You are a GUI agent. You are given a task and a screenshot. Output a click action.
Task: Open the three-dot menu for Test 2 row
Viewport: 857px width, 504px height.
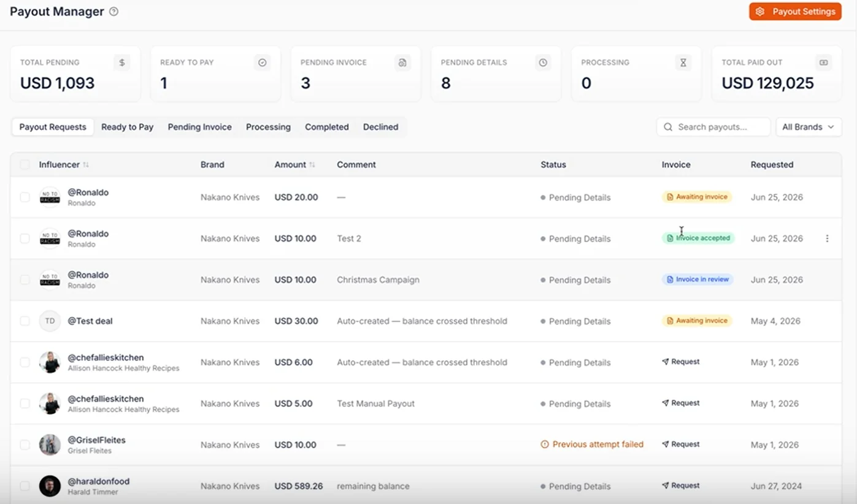click(827, 239)
